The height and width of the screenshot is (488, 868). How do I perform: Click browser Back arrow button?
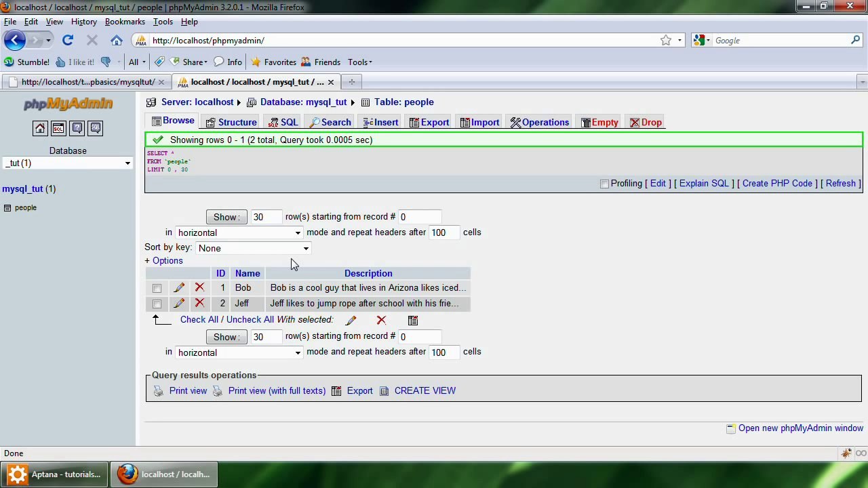(x=14, y=40)
